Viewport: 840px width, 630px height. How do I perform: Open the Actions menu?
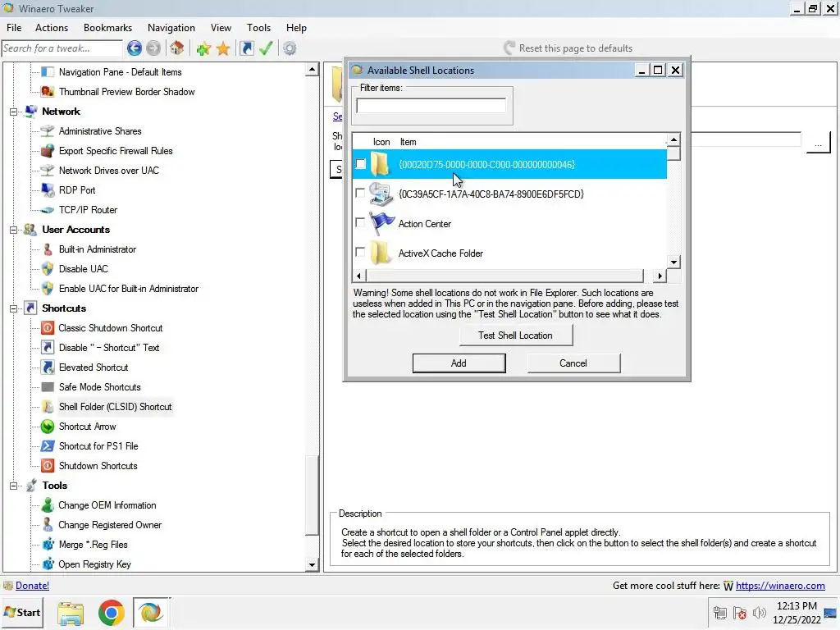(52, 28)
